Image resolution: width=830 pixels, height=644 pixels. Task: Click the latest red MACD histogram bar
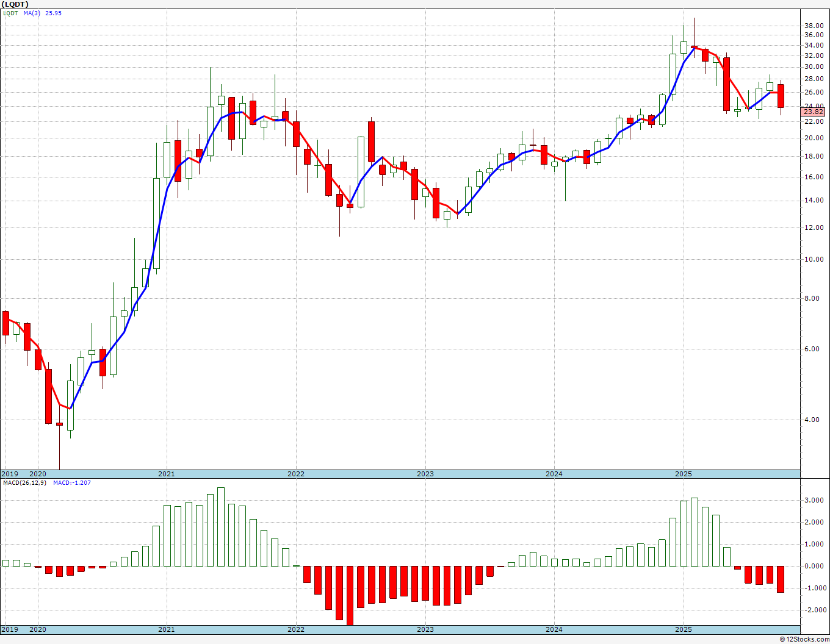(781, 579)
